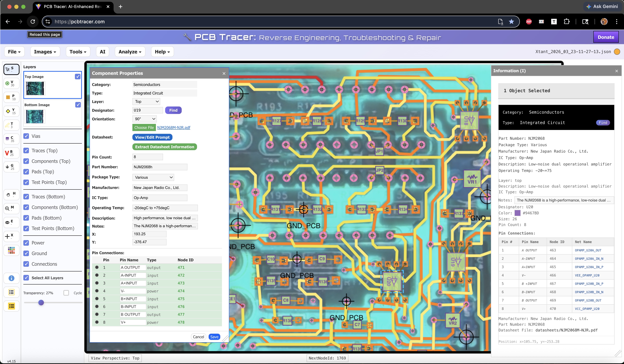Viewport: 624px width, 364px height.
Task: Activate the Vias tool in the sidebar
Action: coord(11,83)
